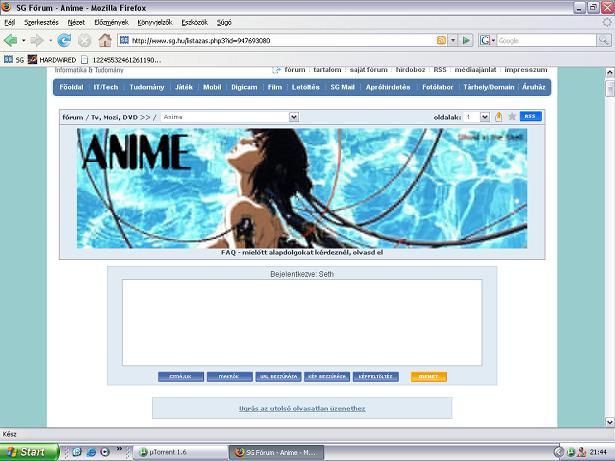Open the Anime forum topic dropdown

pyautogui.click(x=293, y=117)
